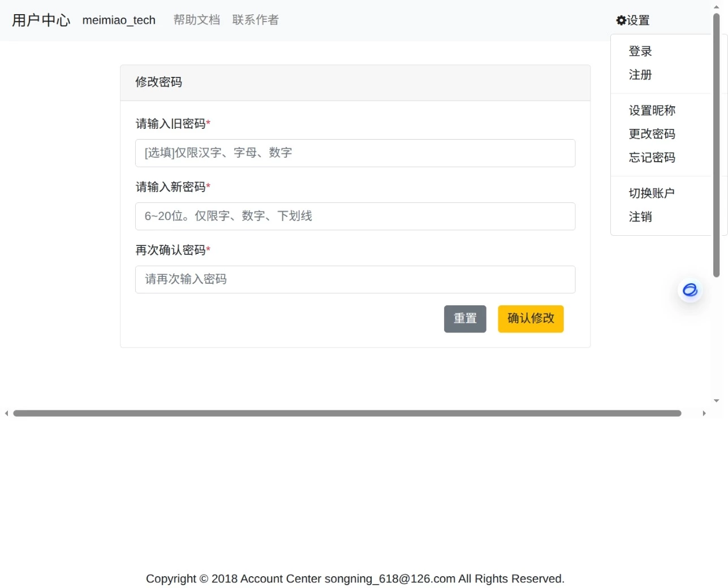
Task: Open the 帮助文档 page
Action: click(196, 20)
